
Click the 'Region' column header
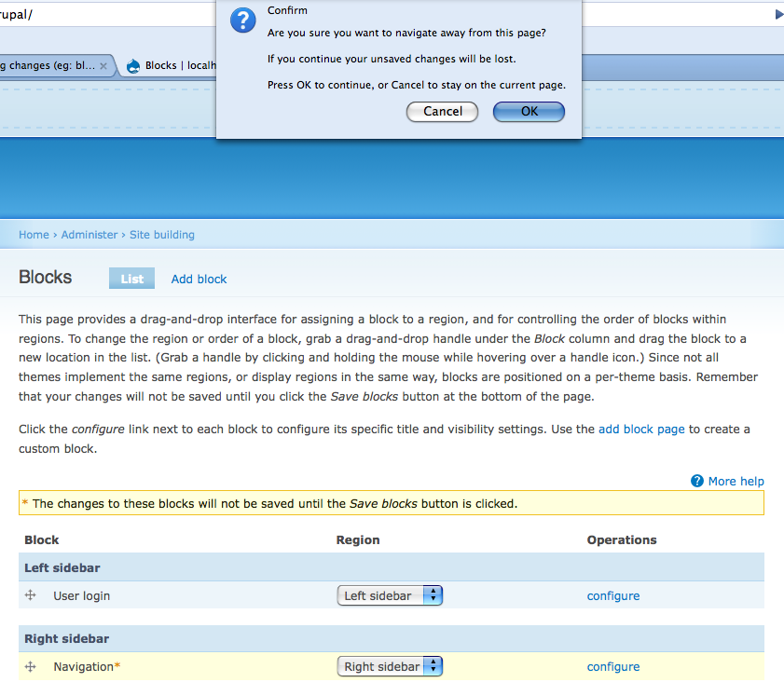pos(358,539)
